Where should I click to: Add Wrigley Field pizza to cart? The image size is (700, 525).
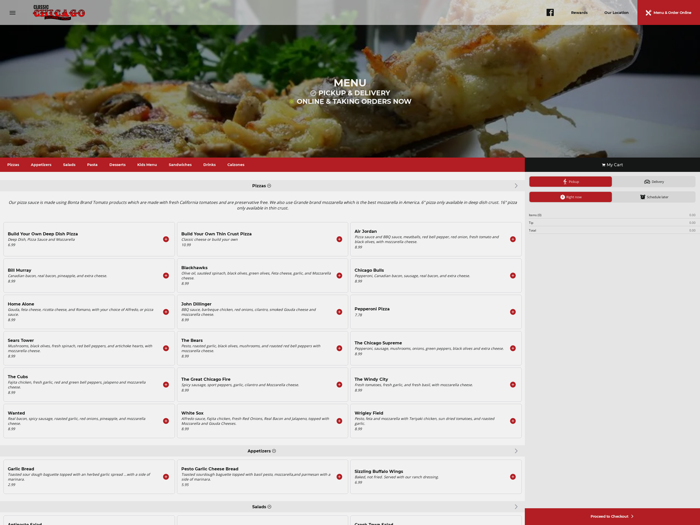tap(512, 421)
